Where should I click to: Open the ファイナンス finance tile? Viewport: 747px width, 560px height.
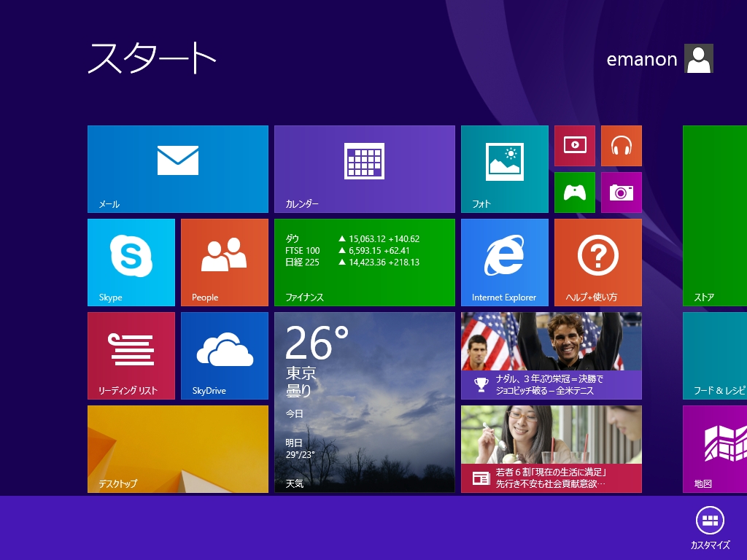[x=365, y=262]
